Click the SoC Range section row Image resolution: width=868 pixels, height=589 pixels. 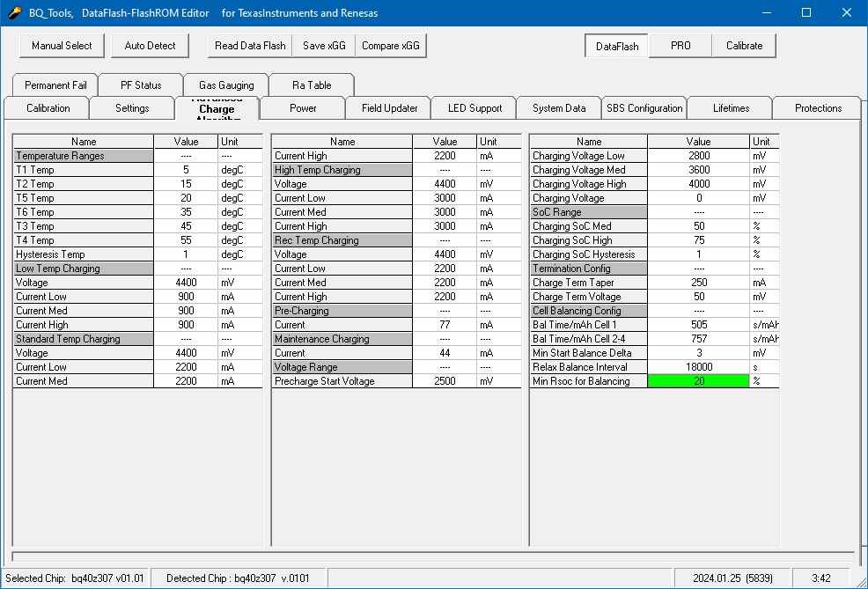coord(589,212)
